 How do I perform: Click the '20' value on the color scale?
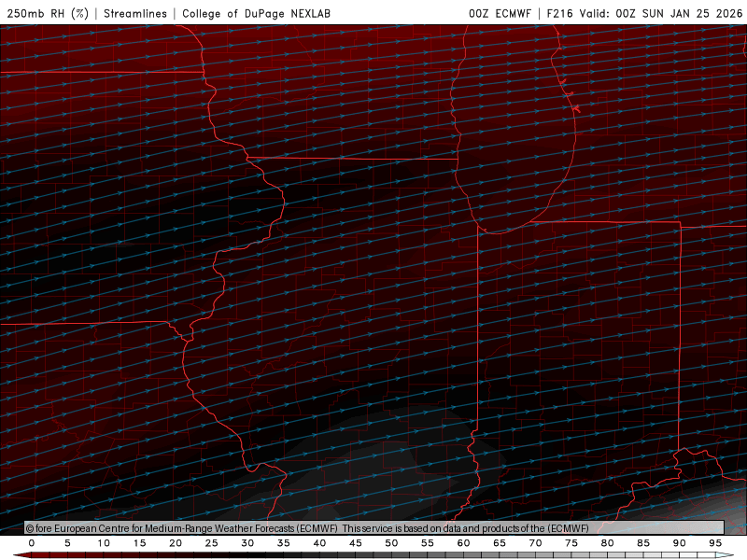[176, 543]
